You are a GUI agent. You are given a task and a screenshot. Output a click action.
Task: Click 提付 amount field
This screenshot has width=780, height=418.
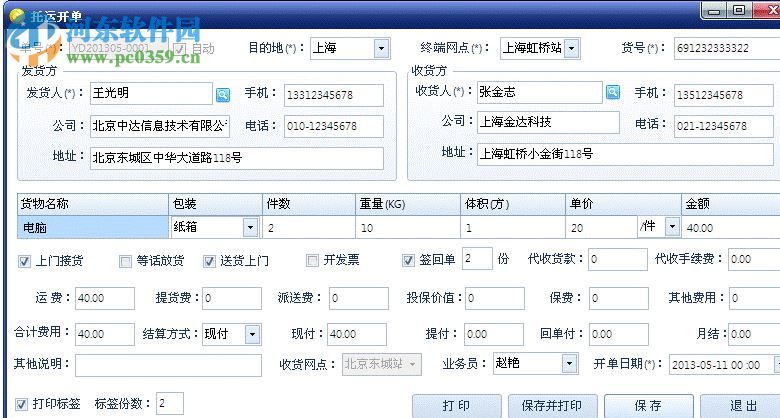click(494, 334)
